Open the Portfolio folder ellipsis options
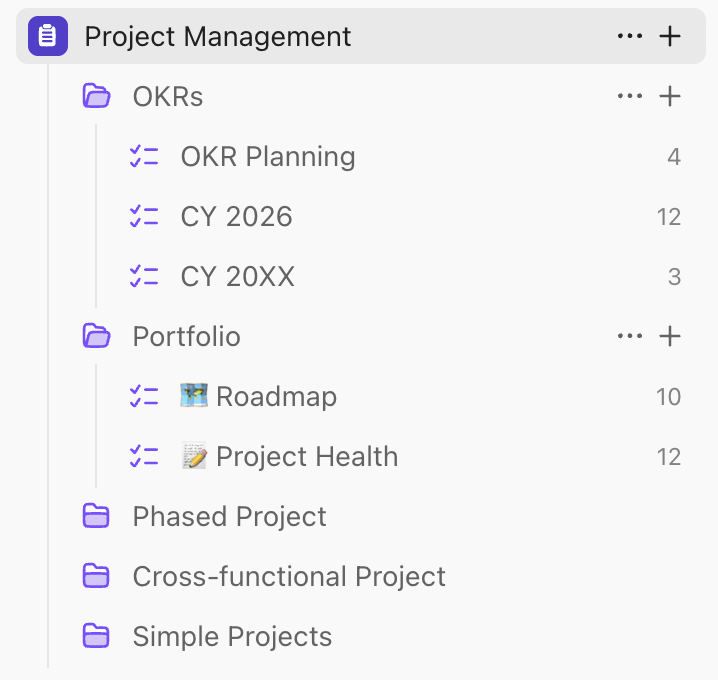The image size is (718, 680). pos(630,337)
